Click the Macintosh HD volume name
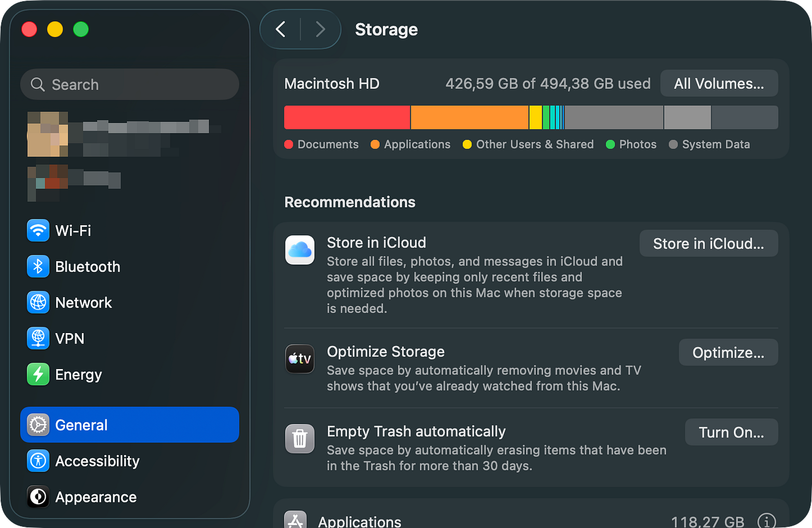This screenshot has width=812, height=528. click(332, 84)
